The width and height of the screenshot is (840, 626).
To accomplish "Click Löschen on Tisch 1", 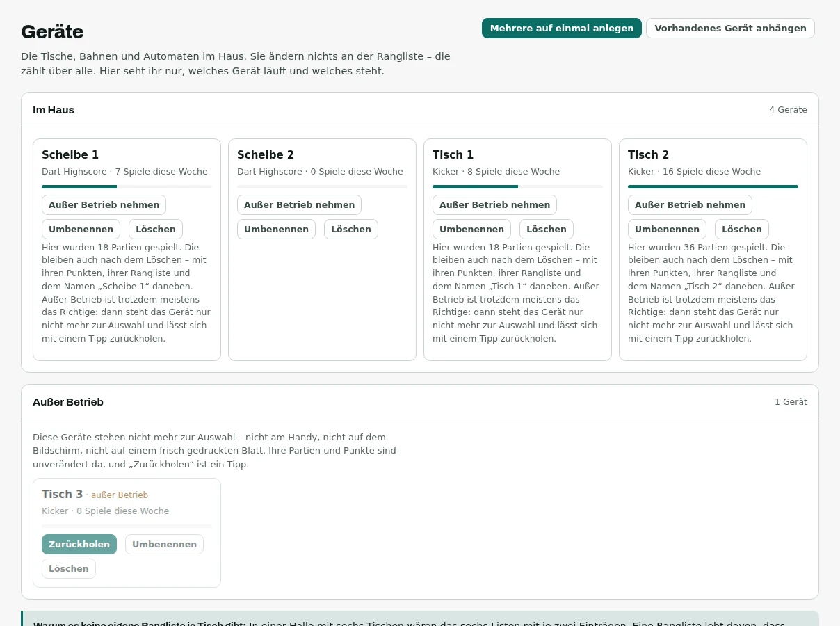I will 547,229.
